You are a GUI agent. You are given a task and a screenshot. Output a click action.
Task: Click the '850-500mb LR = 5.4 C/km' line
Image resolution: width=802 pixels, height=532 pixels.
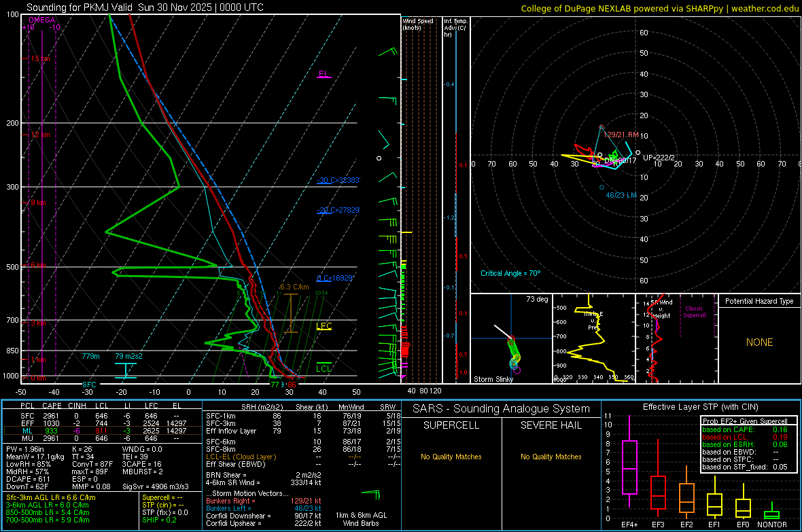coord(48,512)
